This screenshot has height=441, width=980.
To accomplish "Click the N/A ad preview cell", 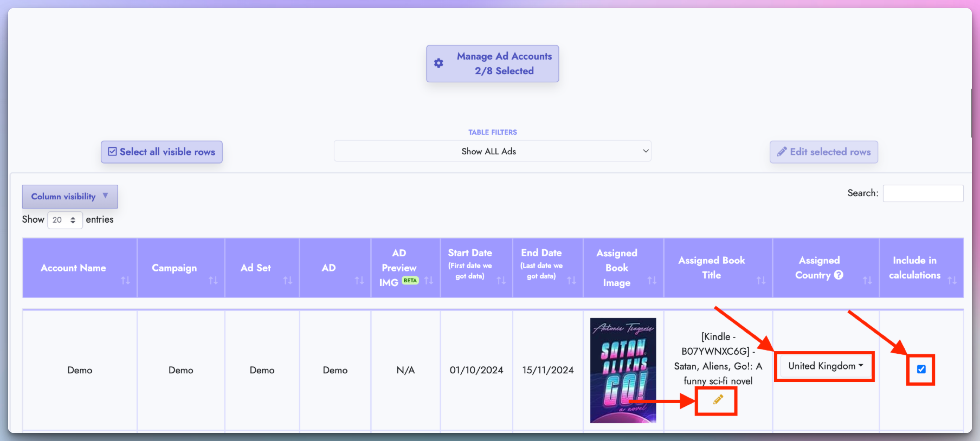I will [405, 370].
